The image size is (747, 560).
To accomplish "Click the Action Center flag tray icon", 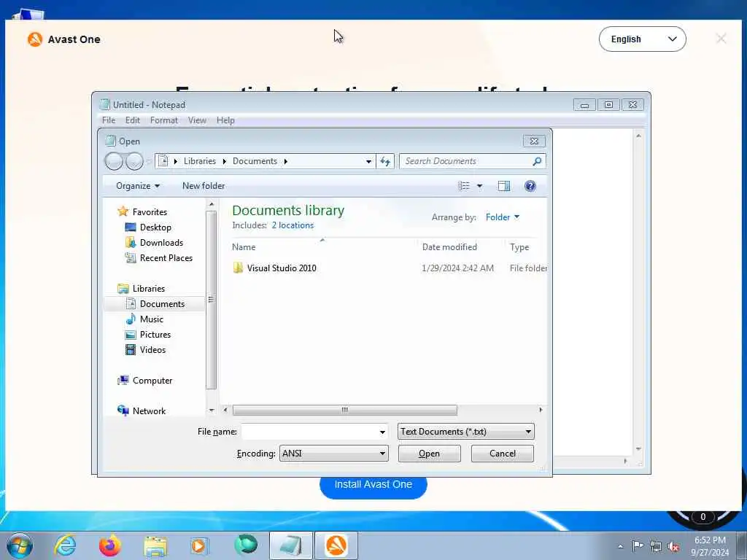I will 638,545.
